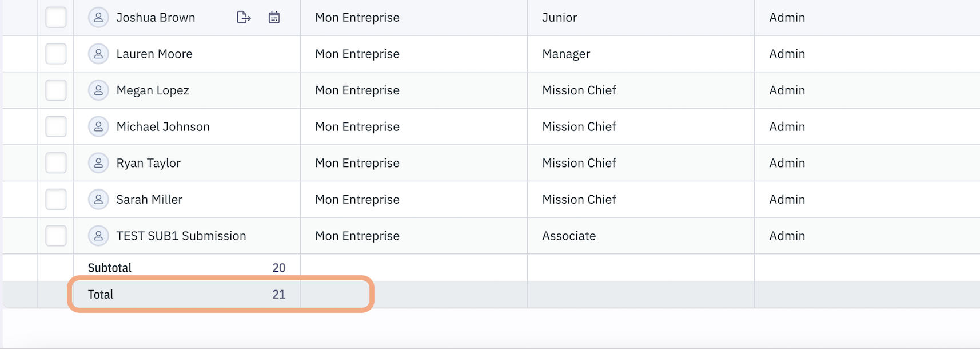
Task: Tick the checkbox next to Megan Lopez
Action: pyautogui.click(x=56, y=90)
